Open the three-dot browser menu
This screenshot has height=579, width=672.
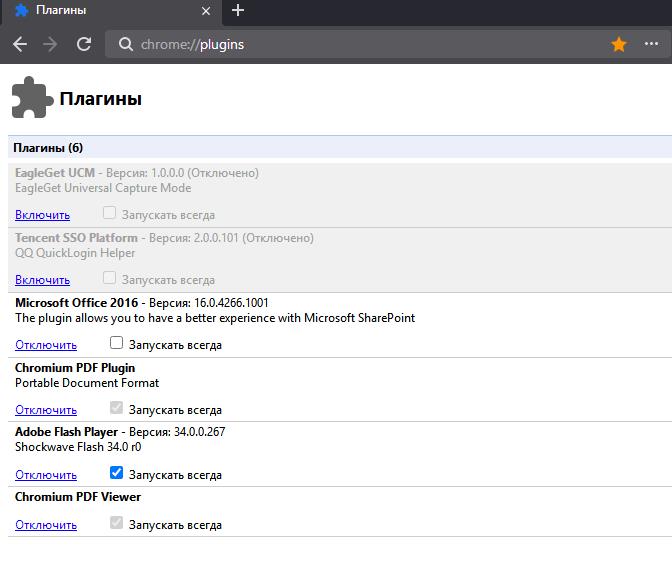pyautogui.click(x=651, y=44)
